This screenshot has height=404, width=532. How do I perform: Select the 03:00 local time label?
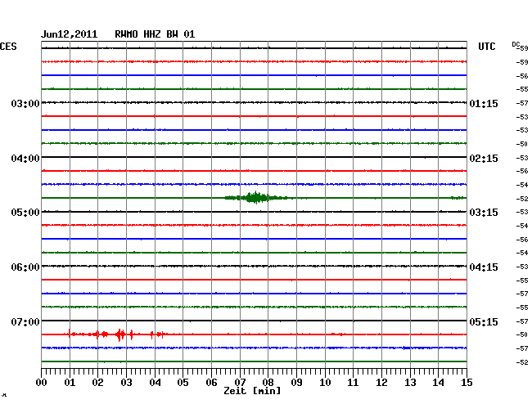coord(25,103)
